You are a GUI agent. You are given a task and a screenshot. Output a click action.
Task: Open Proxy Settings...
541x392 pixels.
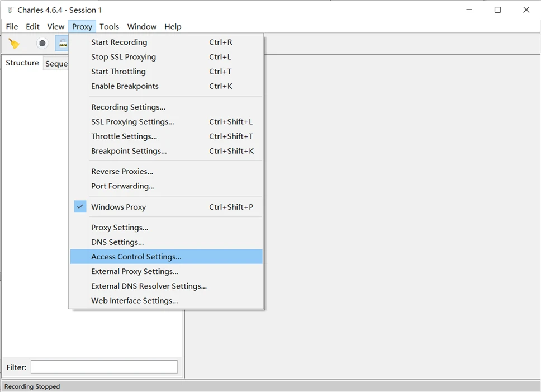point(167,228)
